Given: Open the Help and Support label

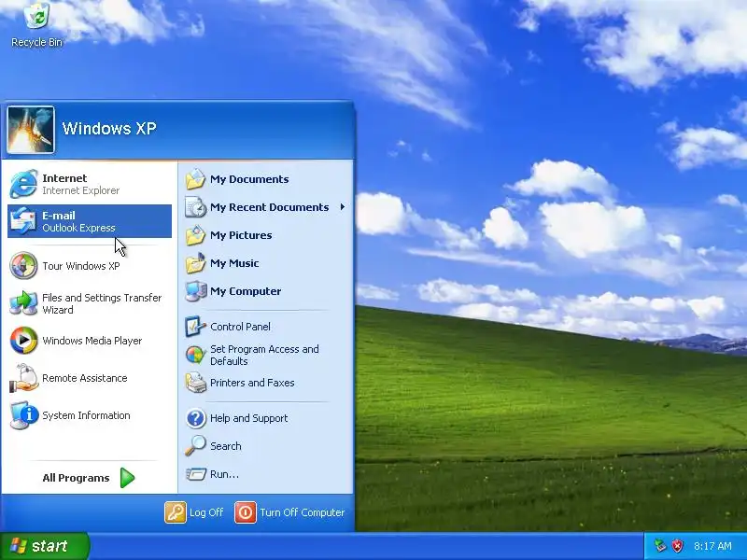Looking at the screenshot, I should tap(248, 418).
